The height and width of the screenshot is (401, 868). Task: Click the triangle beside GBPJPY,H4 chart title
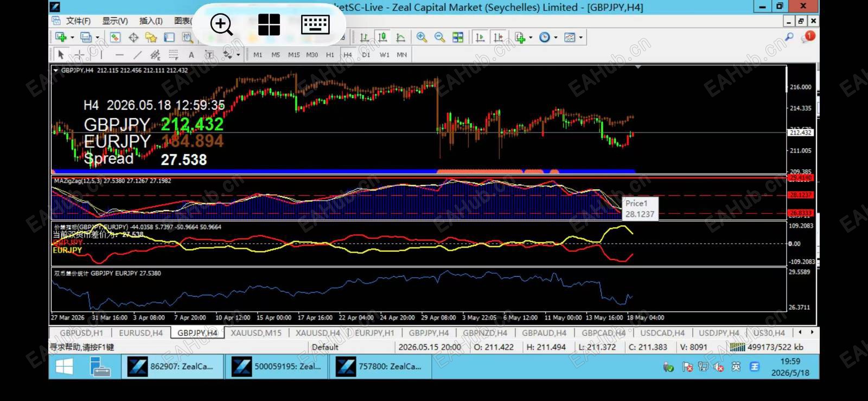point(56,70)
